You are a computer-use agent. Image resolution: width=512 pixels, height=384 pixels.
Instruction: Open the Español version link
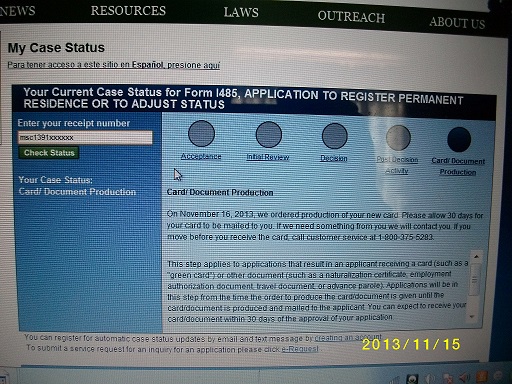[114, 65]
